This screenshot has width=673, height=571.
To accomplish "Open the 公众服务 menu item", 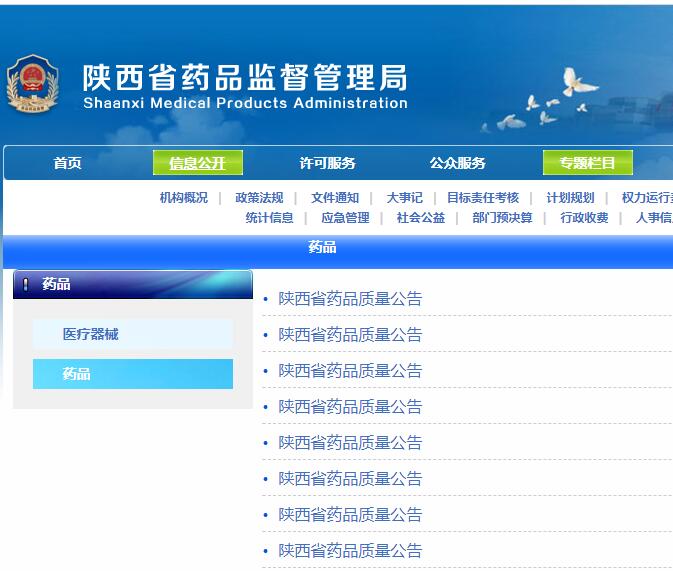I will [x=457, y=163].
